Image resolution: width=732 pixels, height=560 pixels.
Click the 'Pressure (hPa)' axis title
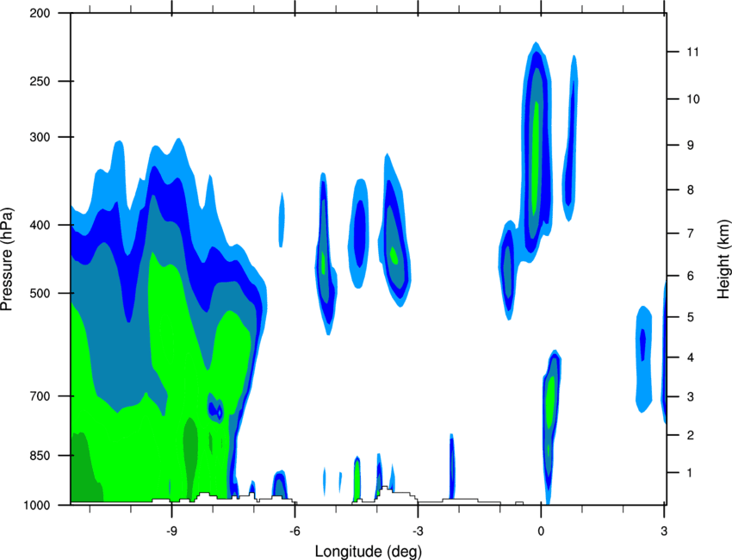tap(7, 259)
